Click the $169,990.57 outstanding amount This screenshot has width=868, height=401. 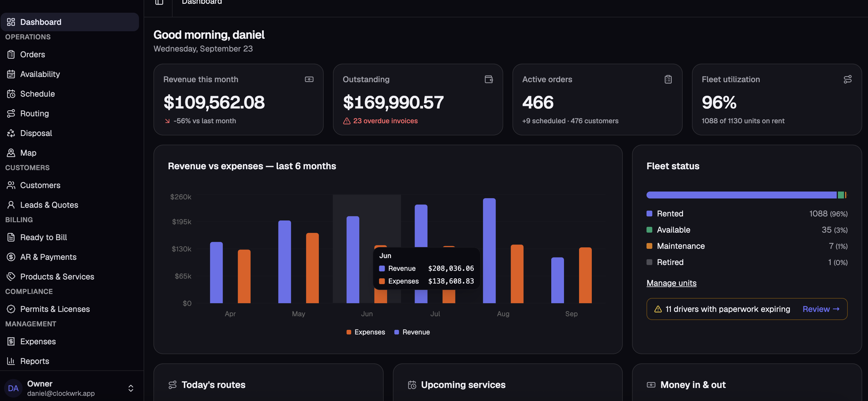(x=393, y=102)
